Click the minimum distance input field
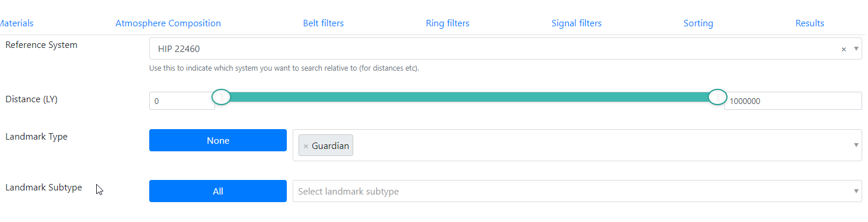Screen dimensions: 868x222 pos(182,100)
